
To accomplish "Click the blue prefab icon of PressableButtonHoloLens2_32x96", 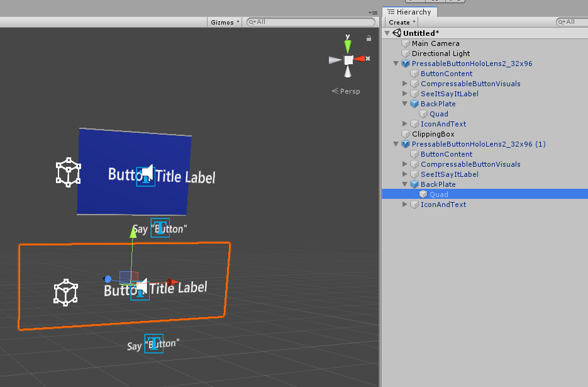I will point(406,64).
